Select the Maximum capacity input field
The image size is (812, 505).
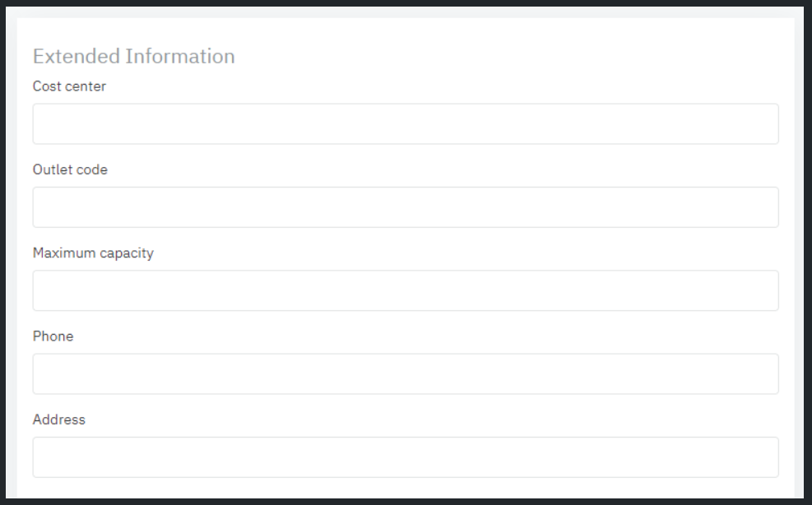(x=406, y=290)
